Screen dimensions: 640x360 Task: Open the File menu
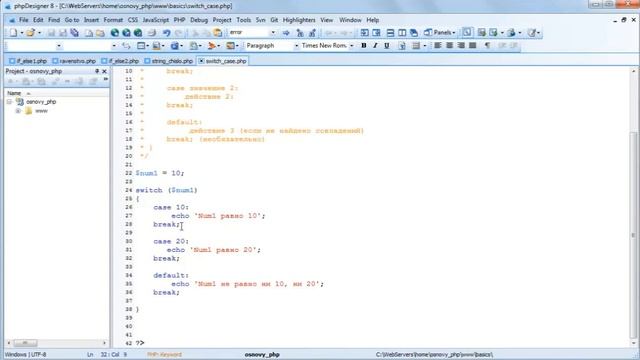[x=24, y=20]
